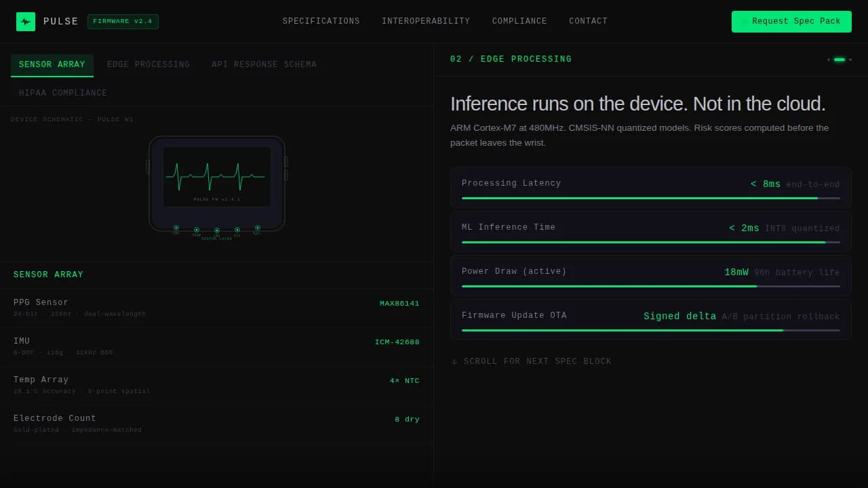Viewport: 868px width, 488px height.
Task: Click the INT8 quantized note
Action: click(802, 228)
